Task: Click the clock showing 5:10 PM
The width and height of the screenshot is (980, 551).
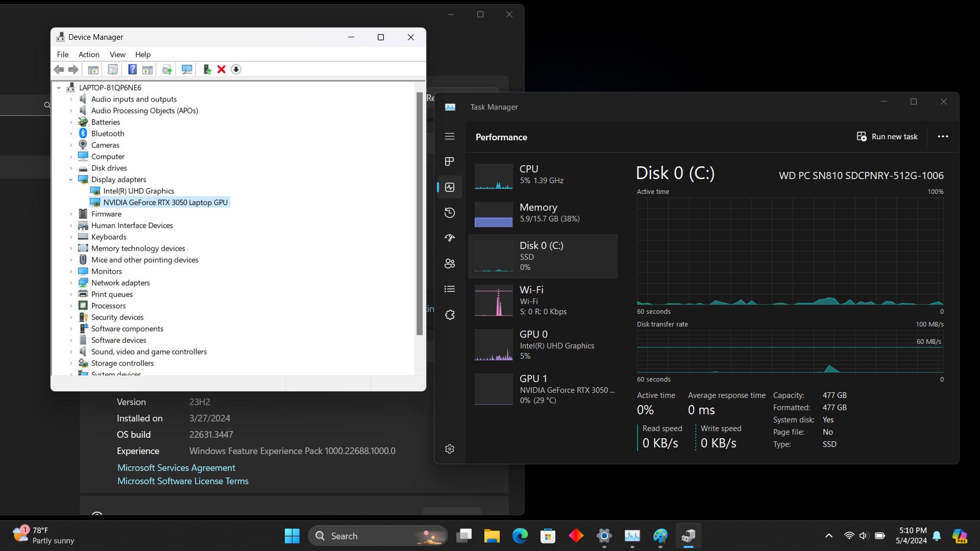Action: (911, 536)
